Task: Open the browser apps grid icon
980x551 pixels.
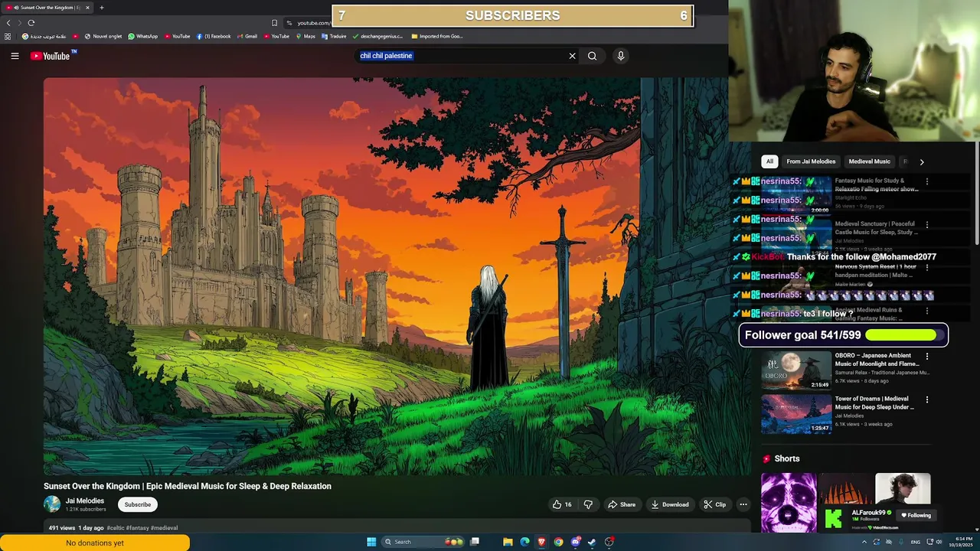Action: click(8, 36)
